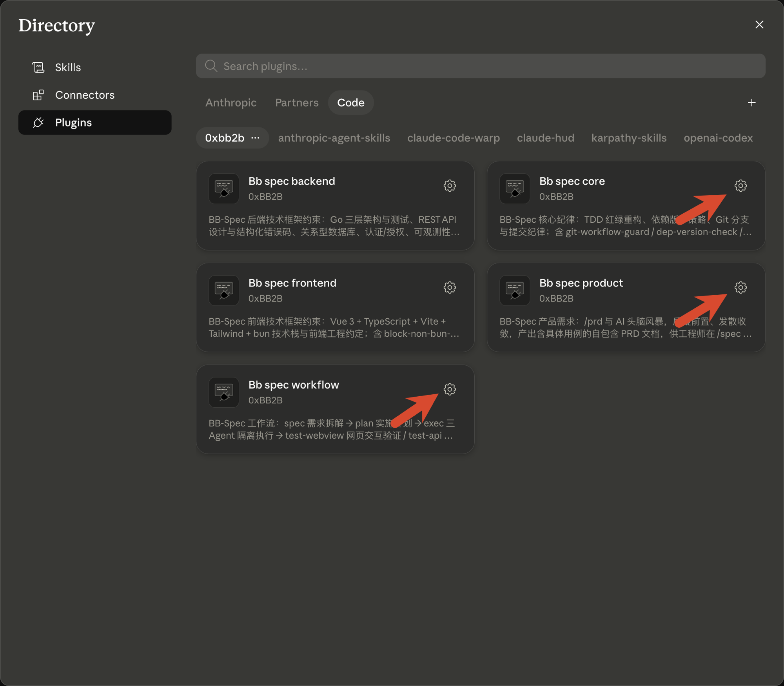Click the search magnifier icon
784x686 pixels.
coord(211,66)
